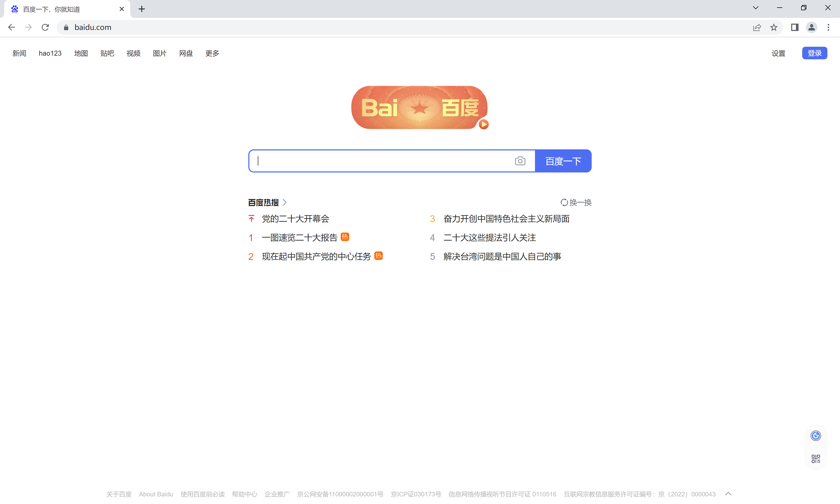The width and height of the screenshot is (840, 504).
Task: Show the QR code floating icon
Action: click(816, 459)
